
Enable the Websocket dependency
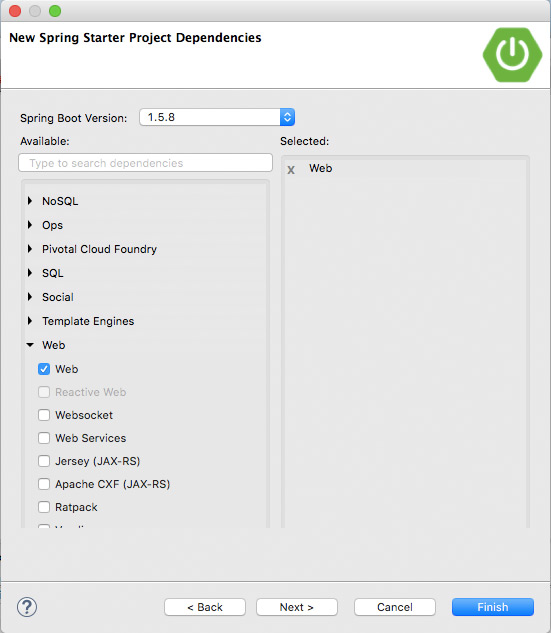44,415
